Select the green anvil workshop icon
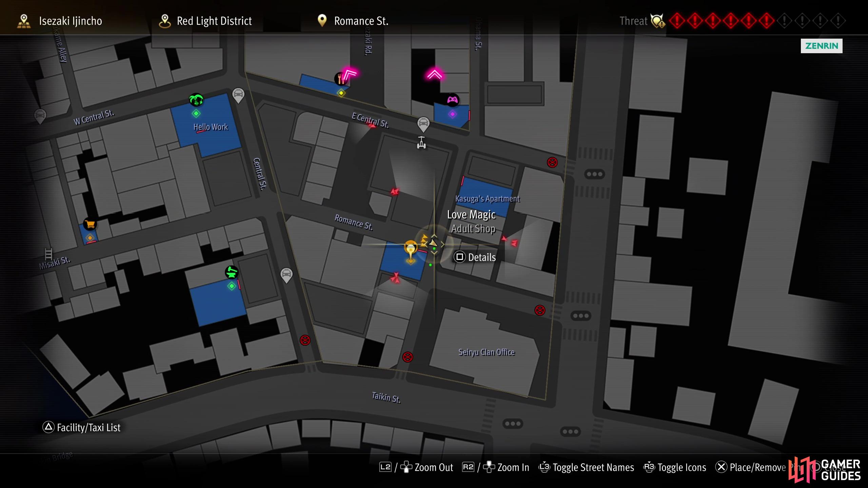 point(232,272)
